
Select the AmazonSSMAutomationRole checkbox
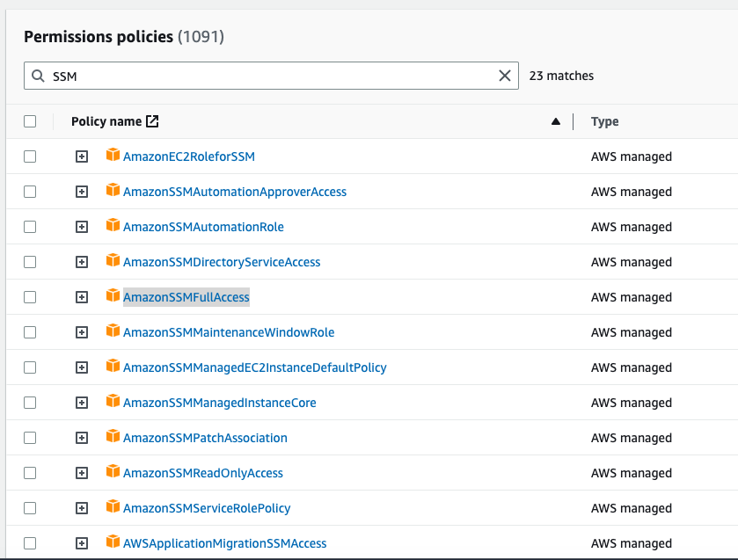point(30,227)
